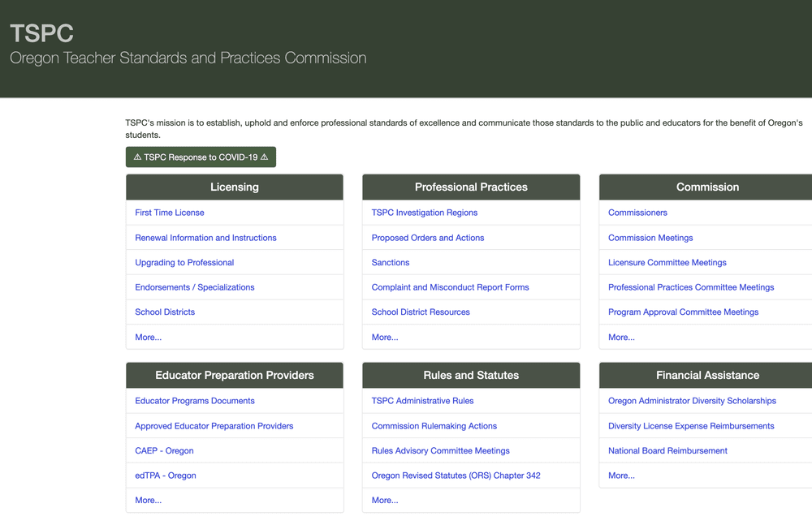Click the Rules and Statutes header
This screenshot has height=525, width=812.
471,376
